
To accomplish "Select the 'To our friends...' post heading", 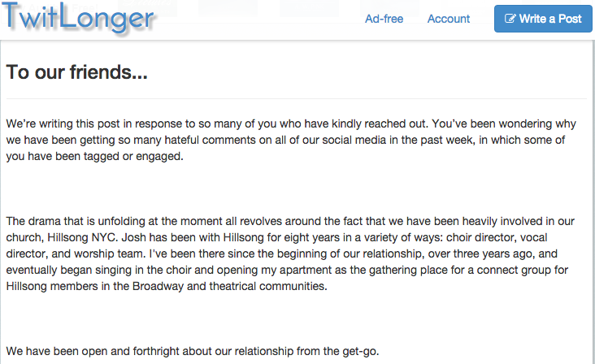I will point(77,72).
